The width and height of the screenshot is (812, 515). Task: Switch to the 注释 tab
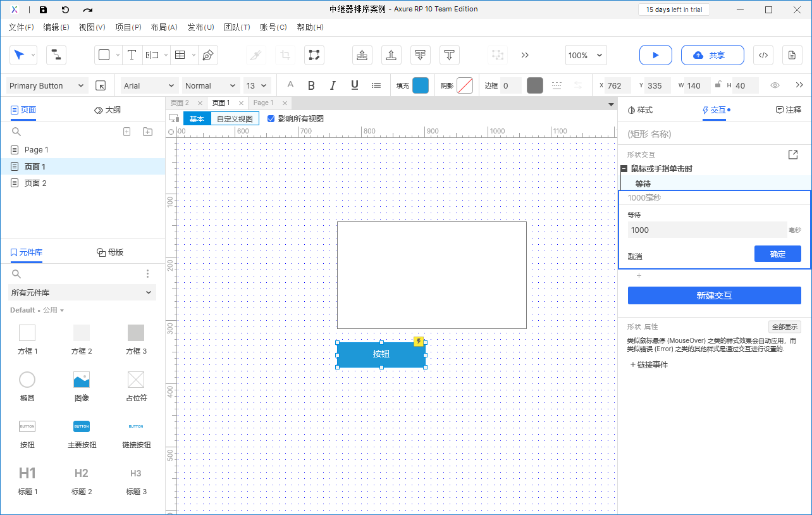coord(789,109)
